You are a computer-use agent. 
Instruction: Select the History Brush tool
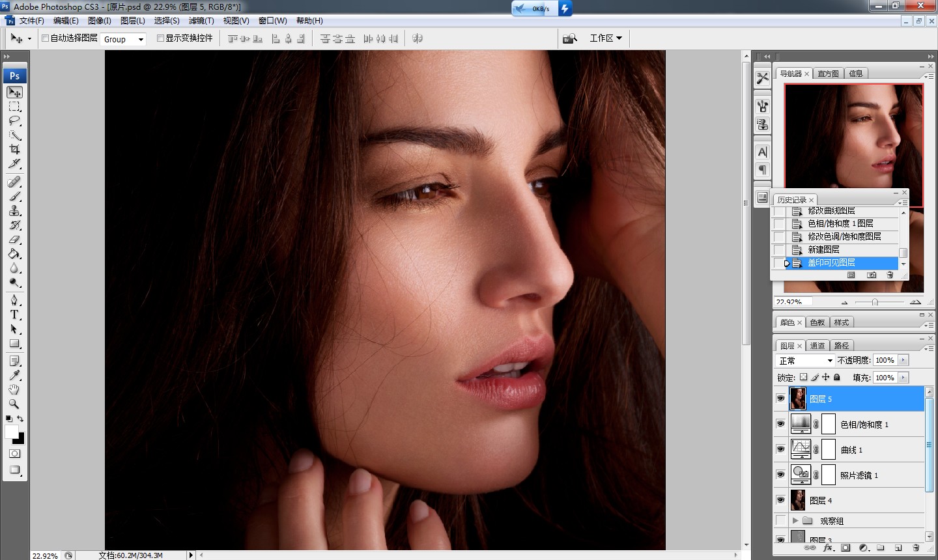(x=14, y=225)
